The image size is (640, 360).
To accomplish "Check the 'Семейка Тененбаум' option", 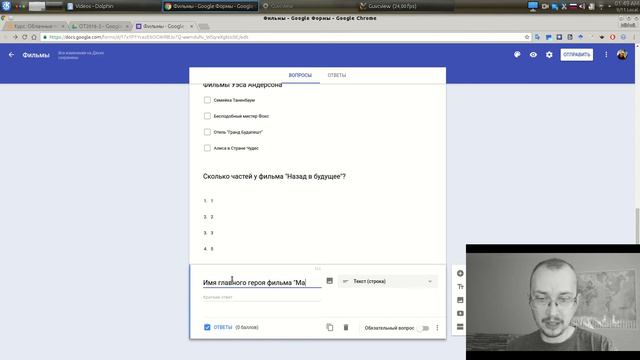I will 207,100.
